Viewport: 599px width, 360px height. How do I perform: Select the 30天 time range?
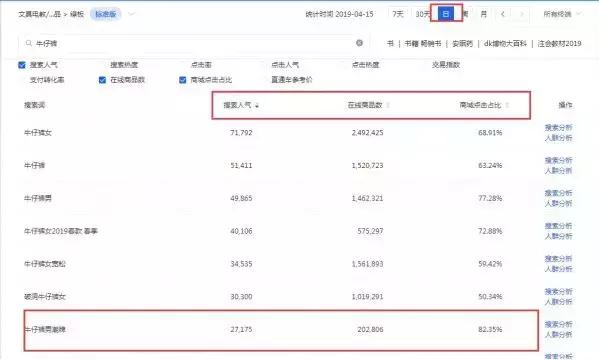(422, 14)
